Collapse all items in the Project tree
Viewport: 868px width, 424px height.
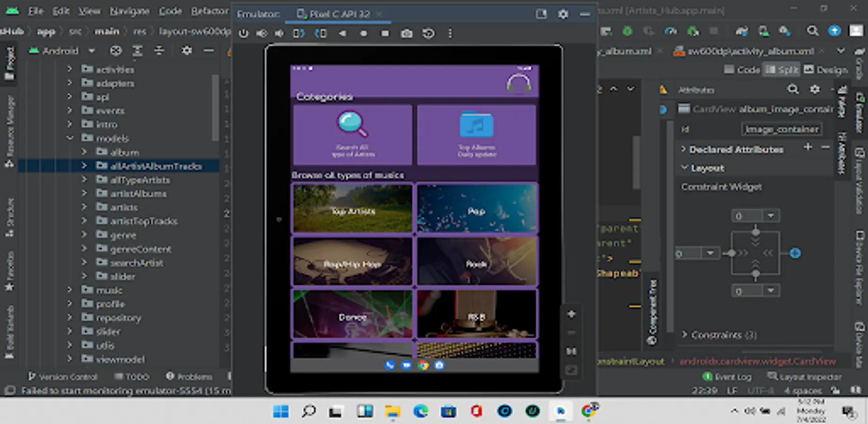coord(159,51)
